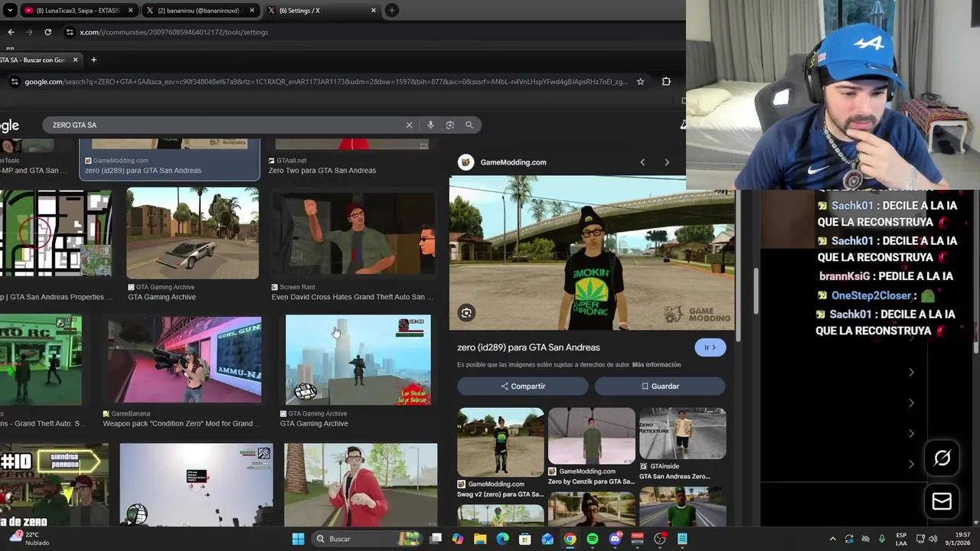The width and height of the screenshot is (980, 551).
Task: Launch Copilot from the taskbar
Action: click(x=458, y=539)
